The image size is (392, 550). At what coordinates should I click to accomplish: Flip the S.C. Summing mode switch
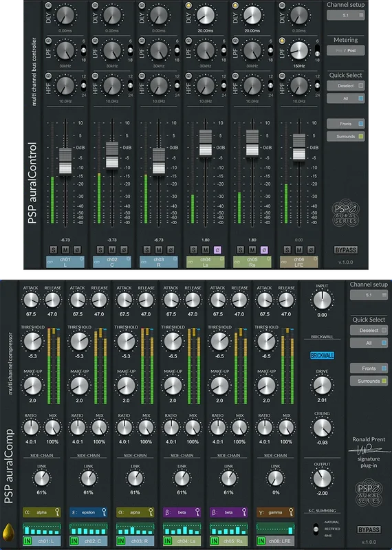click(316, 529)
